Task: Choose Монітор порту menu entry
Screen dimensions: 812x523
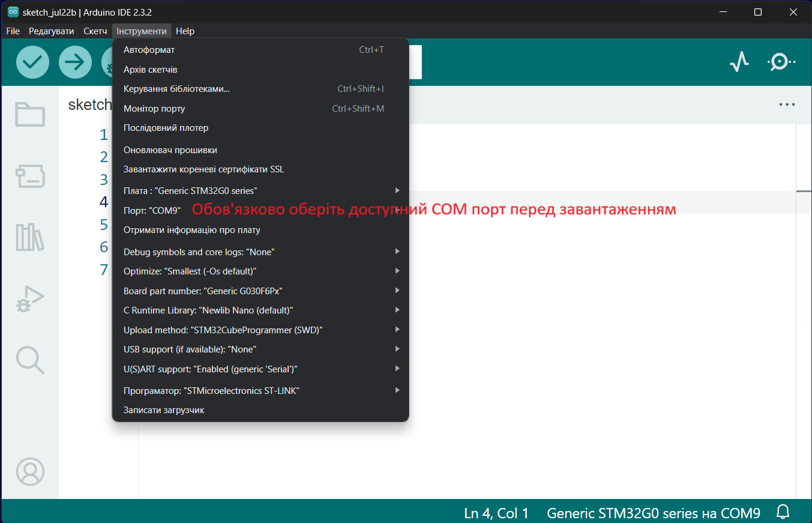Action: [x=154, y=109]
